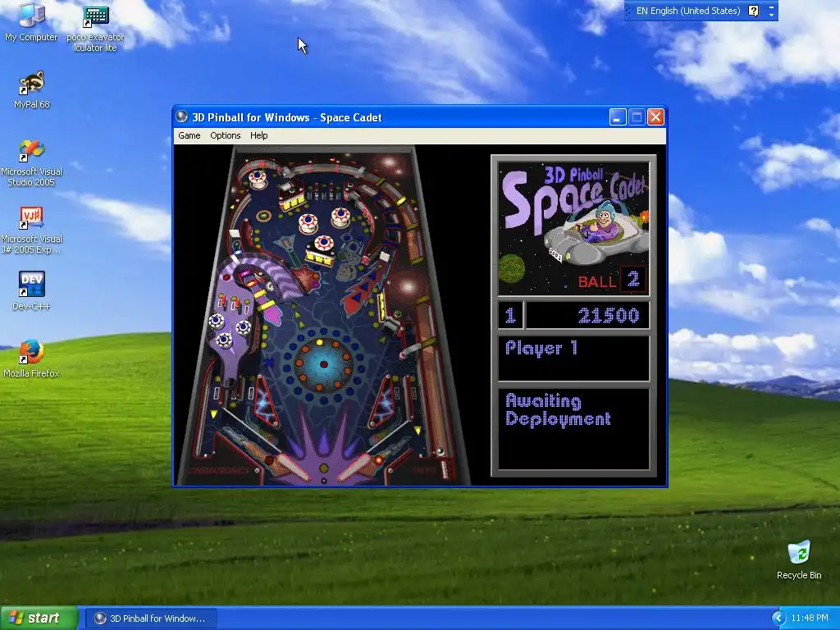Screen dimensions: 840x630
Task: Click the Awaiting Deployment message
Action: click(x=558, y=410)
